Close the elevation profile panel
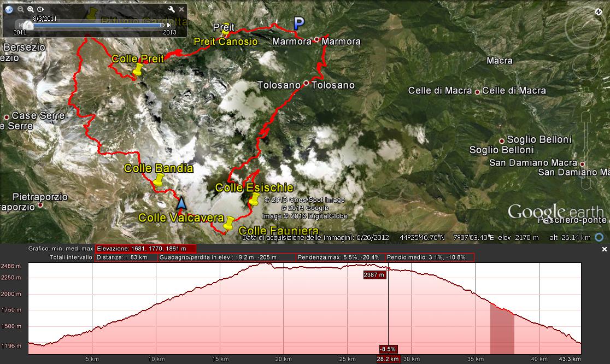610x364 pixels. [604, 249]
